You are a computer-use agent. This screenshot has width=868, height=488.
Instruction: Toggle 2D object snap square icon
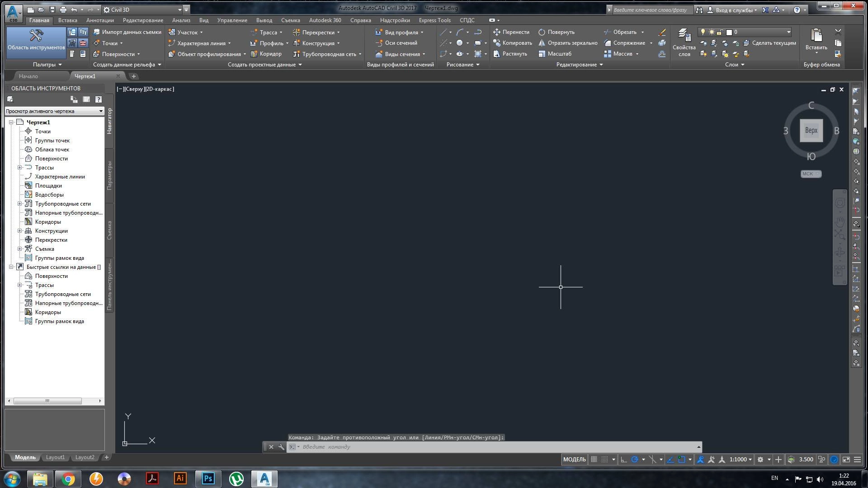(681, 460)
